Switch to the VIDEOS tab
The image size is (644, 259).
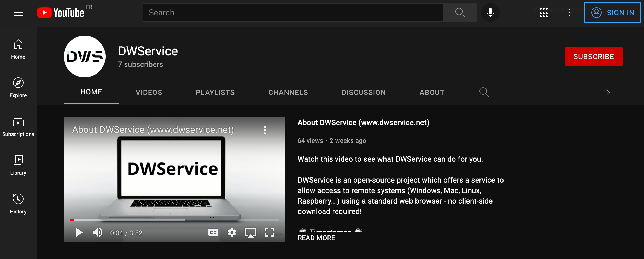coord(149,92)
